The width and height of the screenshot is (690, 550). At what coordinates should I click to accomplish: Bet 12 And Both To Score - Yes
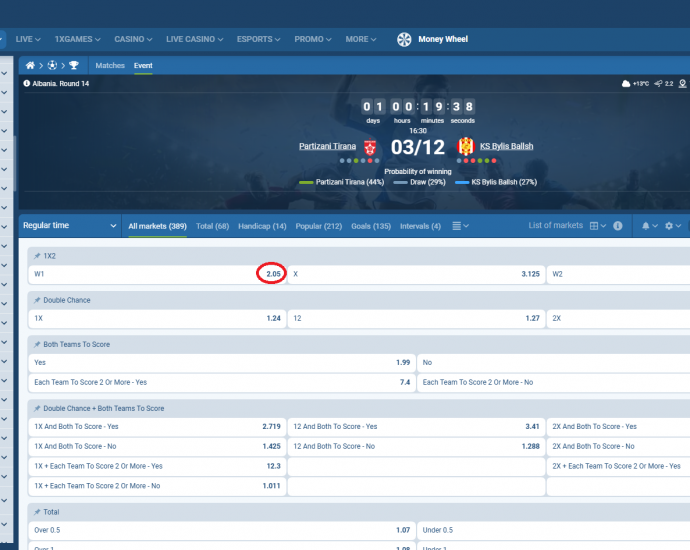(416, 427)
